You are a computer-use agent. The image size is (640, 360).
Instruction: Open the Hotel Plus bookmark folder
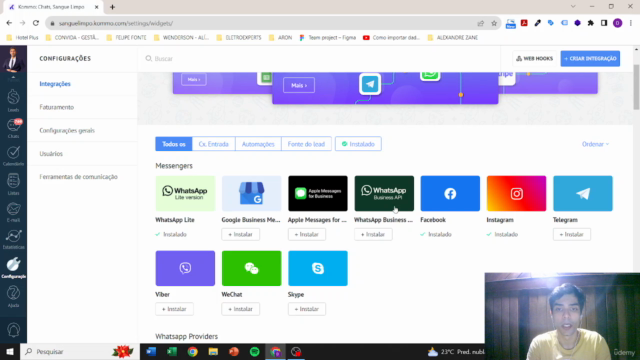(x=23, y=38)
